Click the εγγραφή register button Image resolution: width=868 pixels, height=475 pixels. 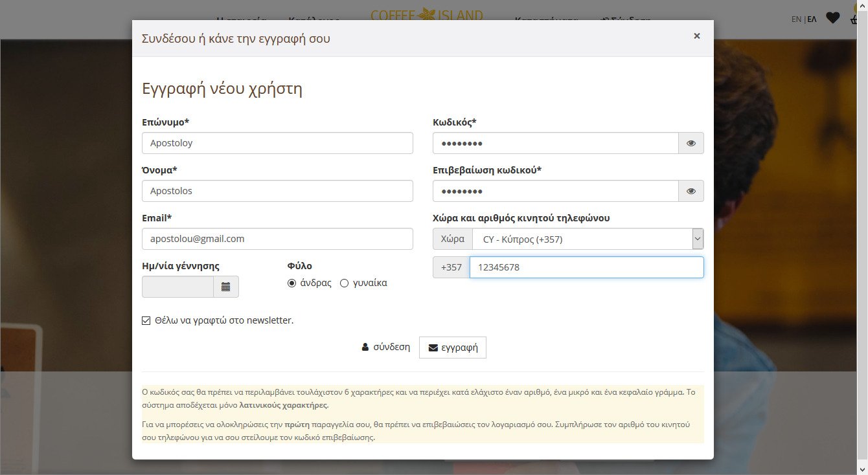pyautogui.click(x=453, y=348)
